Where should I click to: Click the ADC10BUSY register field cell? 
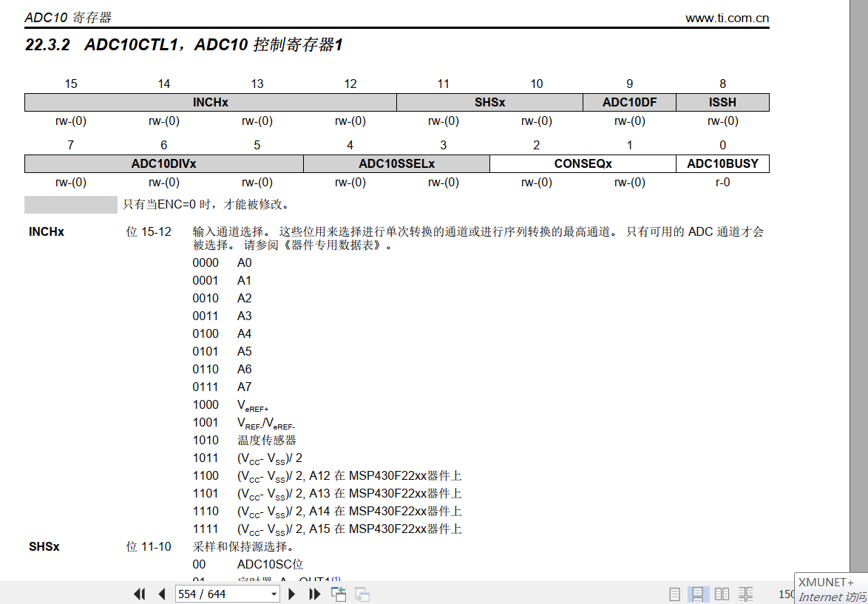click(x=722, y=164)
